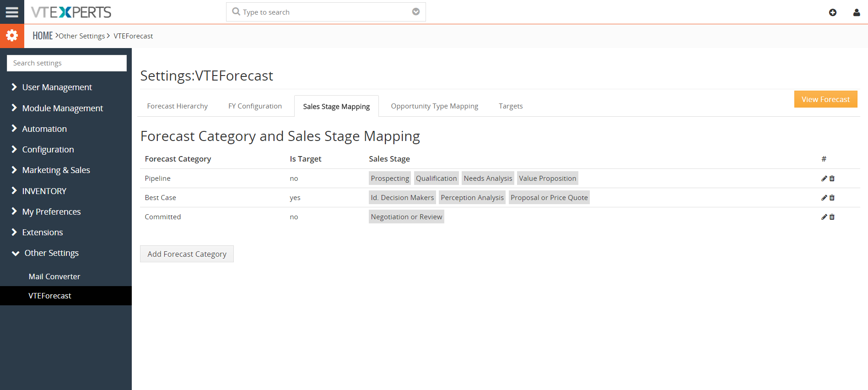868x390 pixels.
Task: Click the Value Proposition stage tag
Action: pos(547,179)
